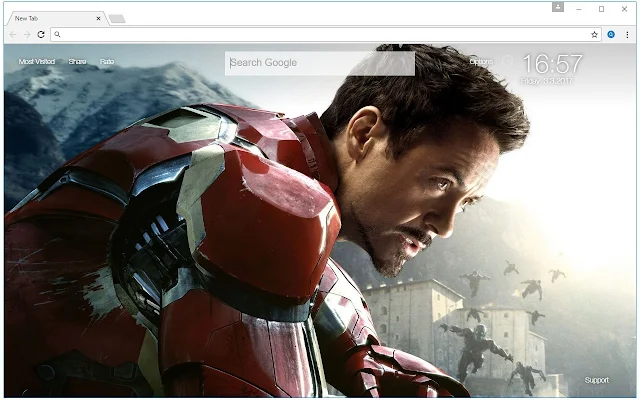Click the Support link
640x400 pixels.
(596, 380)
